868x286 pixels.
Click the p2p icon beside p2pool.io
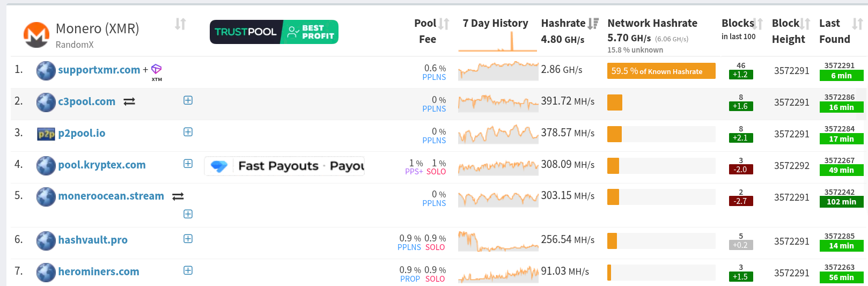coord(46,134)
